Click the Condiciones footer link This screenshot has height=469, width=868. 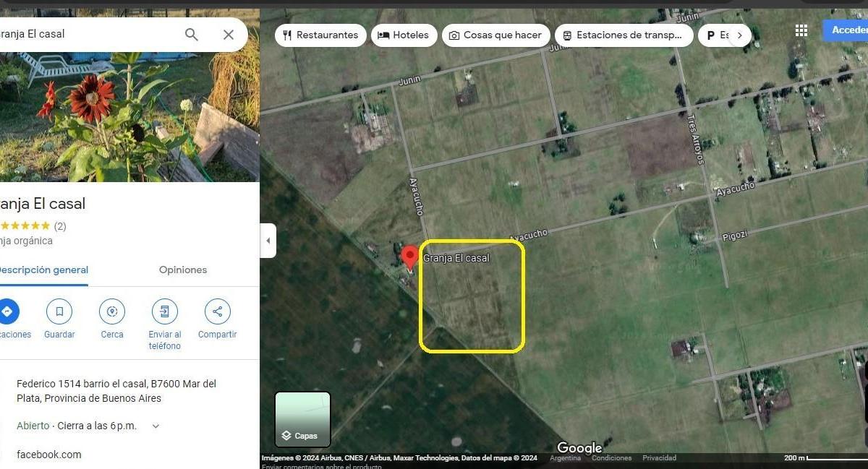click(611, 458)
